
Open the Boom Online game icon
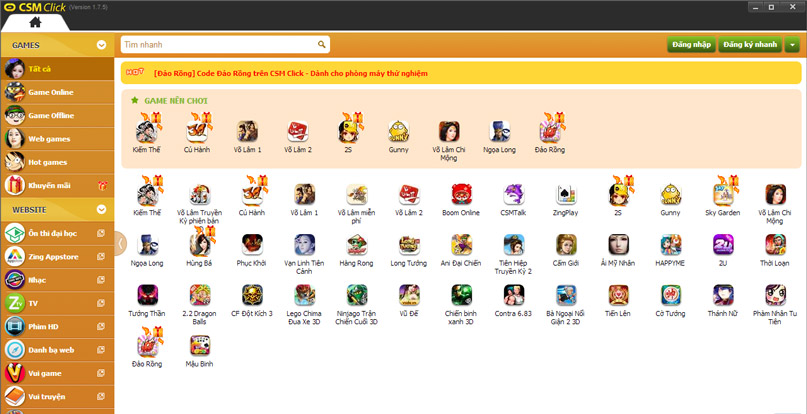pos(460,194)
